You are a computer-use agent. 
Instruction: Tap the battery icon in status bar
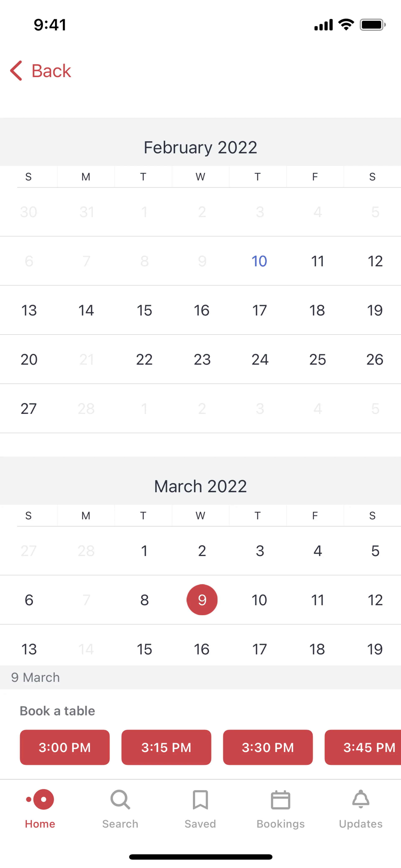coord(372,25)
